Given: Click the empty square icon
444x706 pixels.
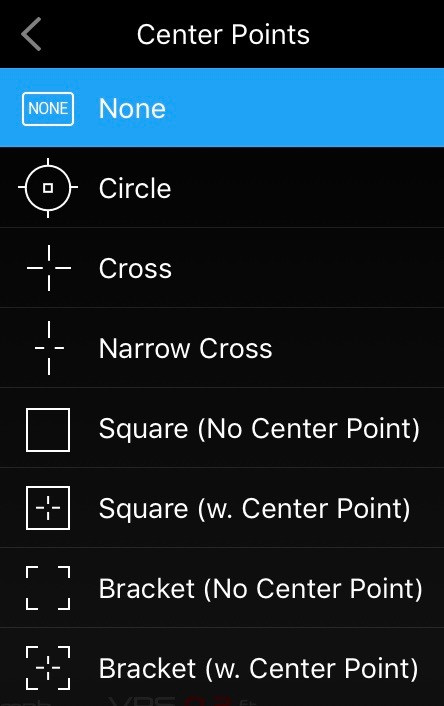Looking at the screenshot, I should 48,430.
